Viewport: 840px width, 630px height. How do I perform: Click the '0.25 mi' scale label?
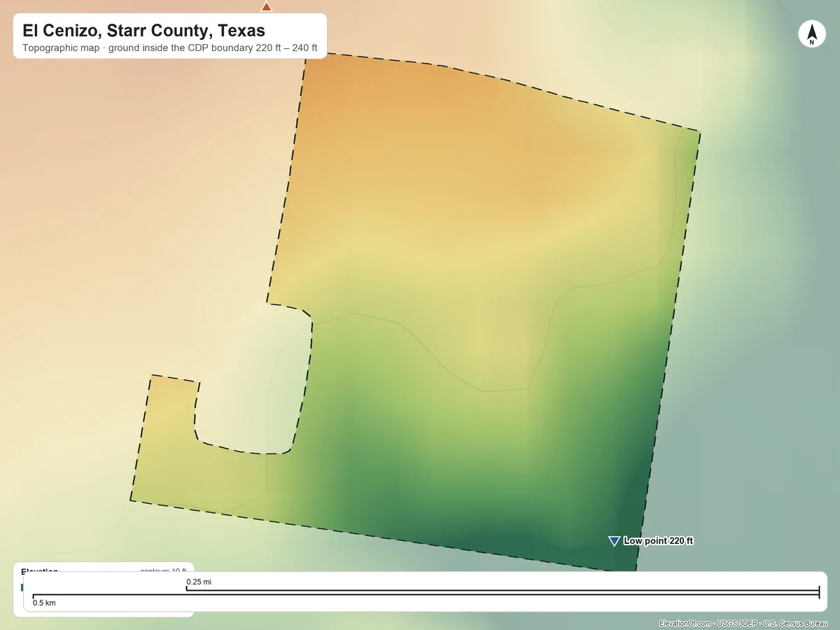pos(199,582)
